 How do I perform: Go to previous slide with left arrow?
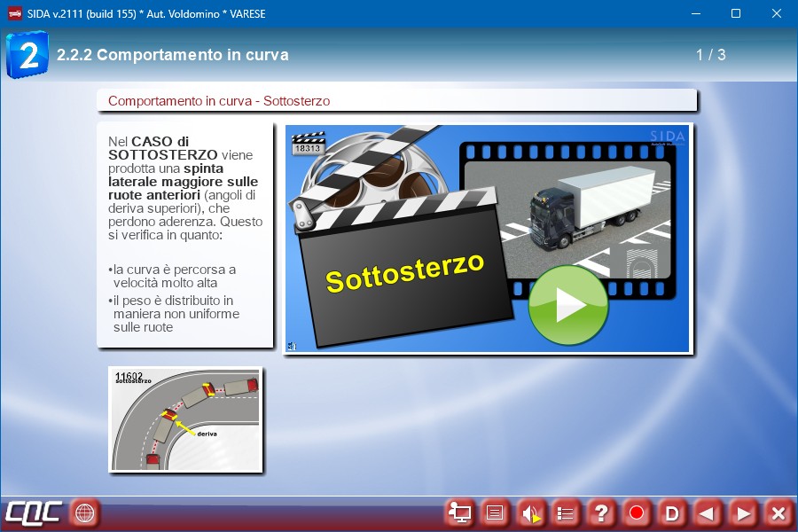pyautogui.click(x=707, y=512)
